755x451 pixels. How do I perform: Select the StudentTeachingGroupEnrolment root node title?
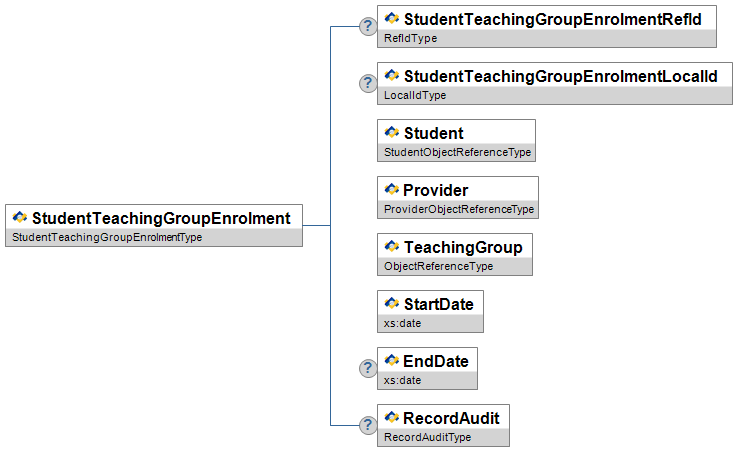161,218
